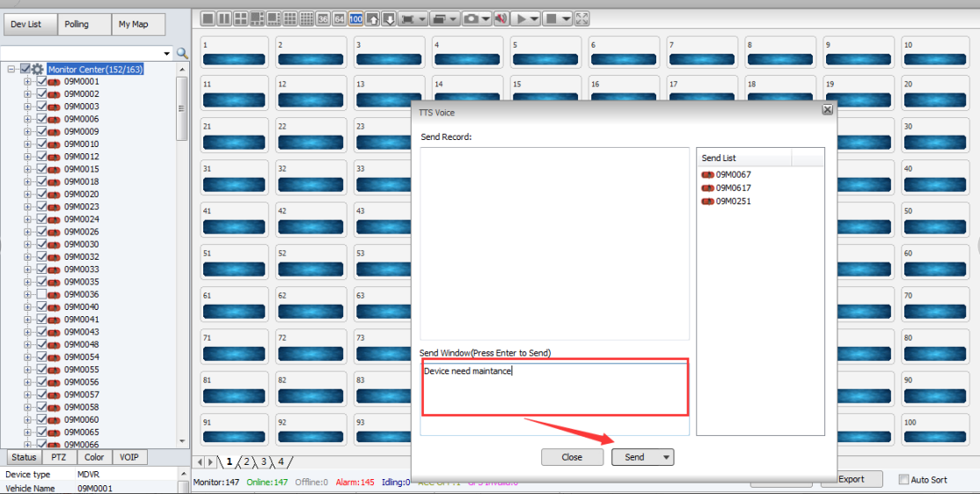The height and width of the screenshot is (494, 980).
Task: Select the two-window split layout icon
Action: click(x=223, y=18)
